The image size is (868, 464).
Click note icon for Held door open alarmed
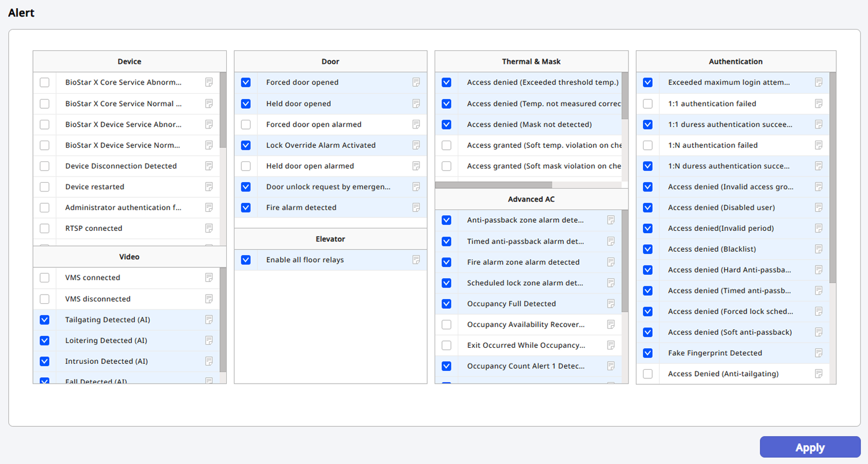pyautogui.click(x=416, y=166)
